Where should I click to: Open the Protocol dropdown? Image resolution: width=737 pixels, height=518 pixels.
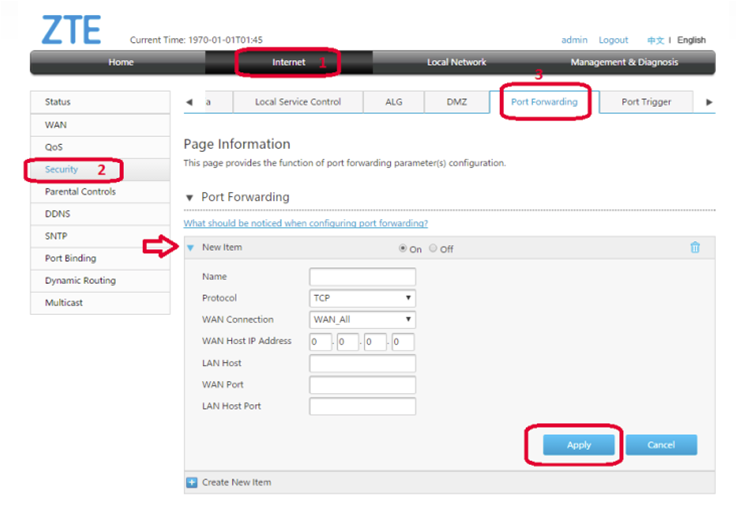362,298
